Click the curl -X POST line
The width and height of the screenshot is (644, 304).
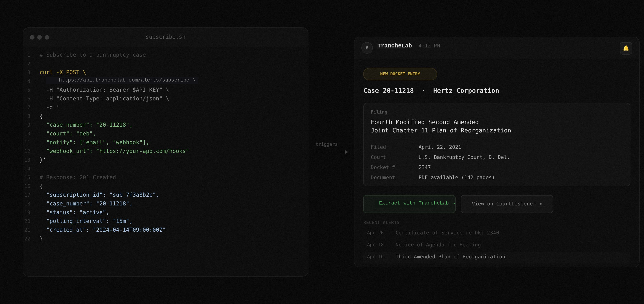coord(63,72)
